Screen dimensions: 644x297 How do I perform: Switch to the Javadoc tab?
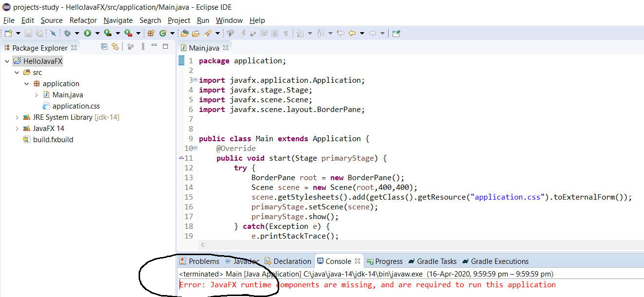point(242,261)
